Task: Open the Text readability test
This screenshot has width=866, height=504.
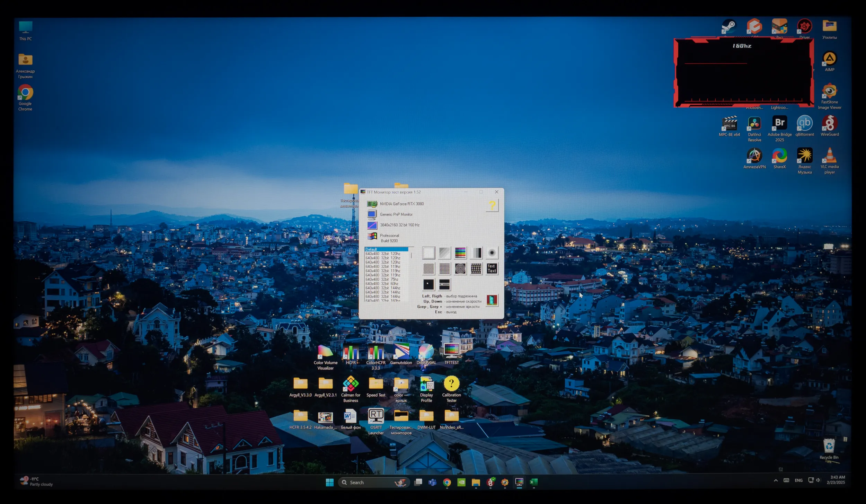Action: pos(492,269)
